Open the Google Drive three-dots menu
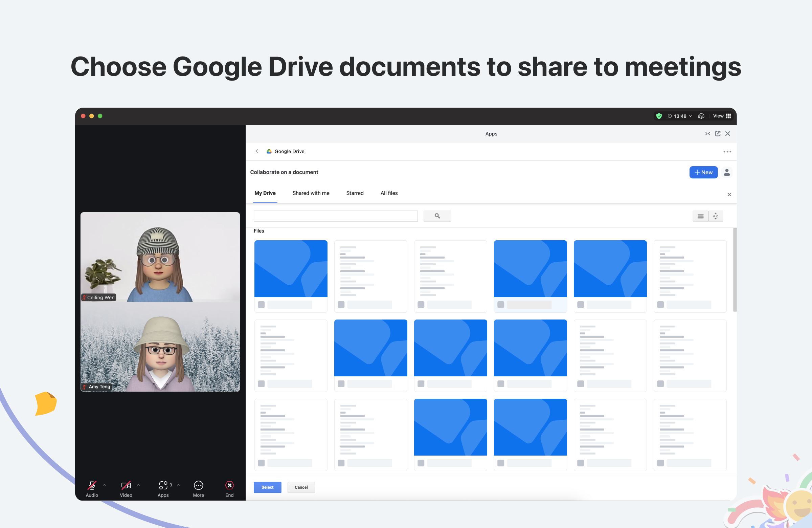812x528 pixels. [x=727, y=152]
